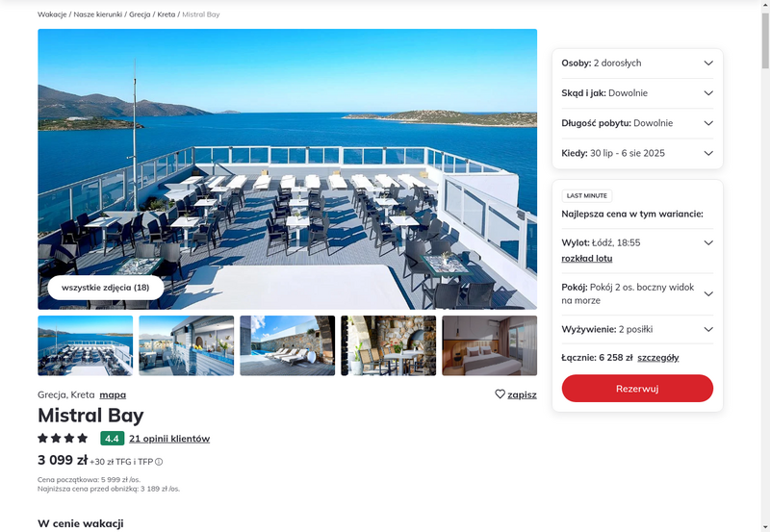
Task: Expand the Pokój room type chevron
Action: point(708,294)
